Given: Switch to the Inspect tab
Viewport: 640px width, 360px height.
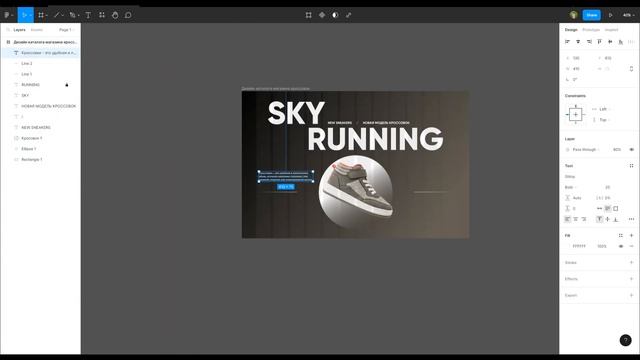Looking at the screenshot, I should tap(611, 30).
